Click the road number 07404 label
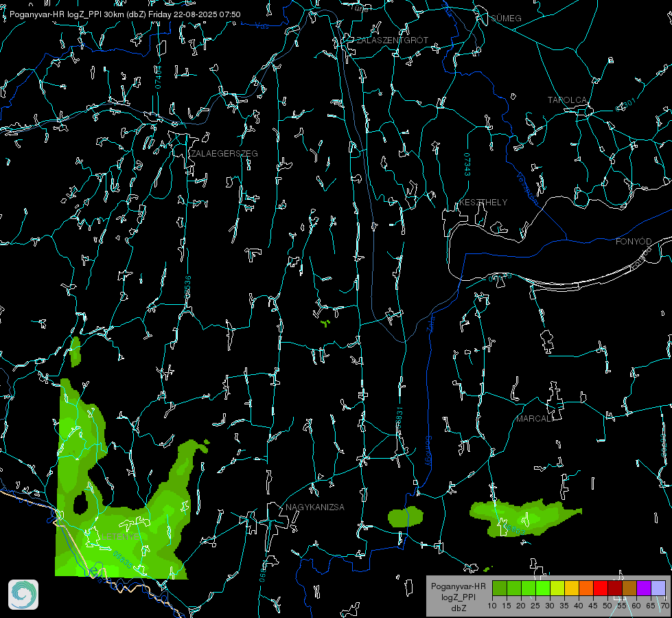The width and height of the screenshot is (672, 618). (x=158, y=77)
